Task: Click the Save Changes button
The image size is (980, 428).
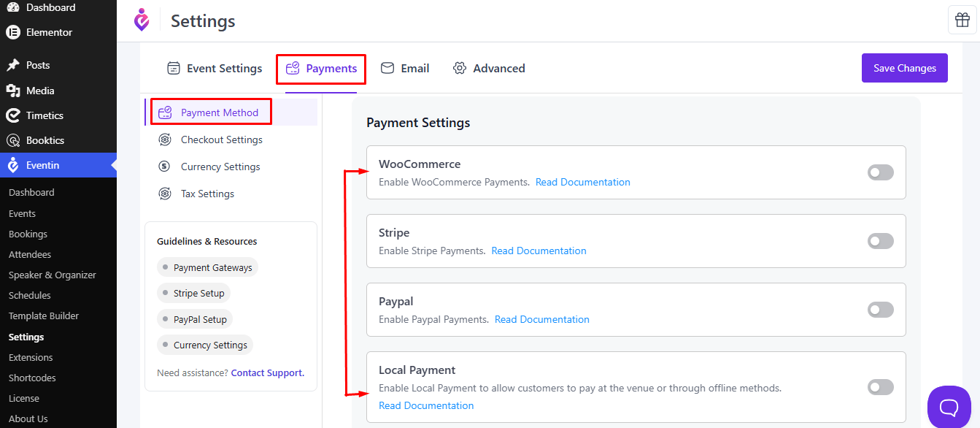Action: (x=905, y=68)
